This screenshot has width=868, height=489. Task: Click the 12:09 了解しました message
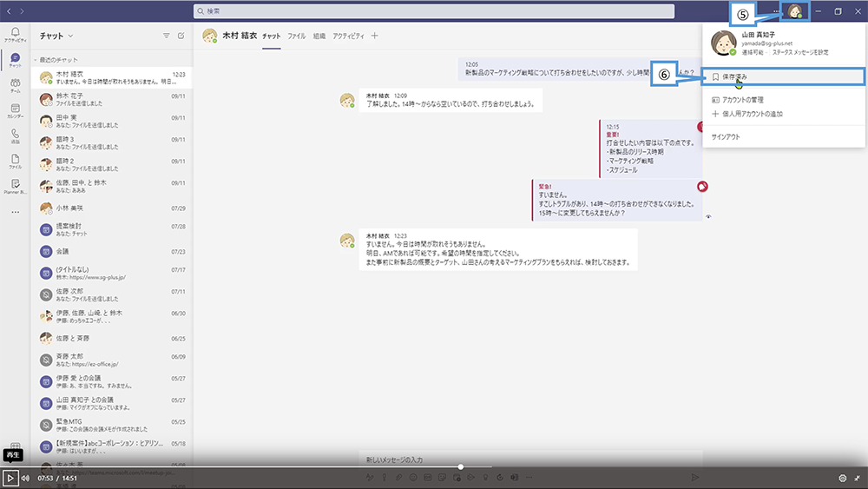click(x=450, y=100)
